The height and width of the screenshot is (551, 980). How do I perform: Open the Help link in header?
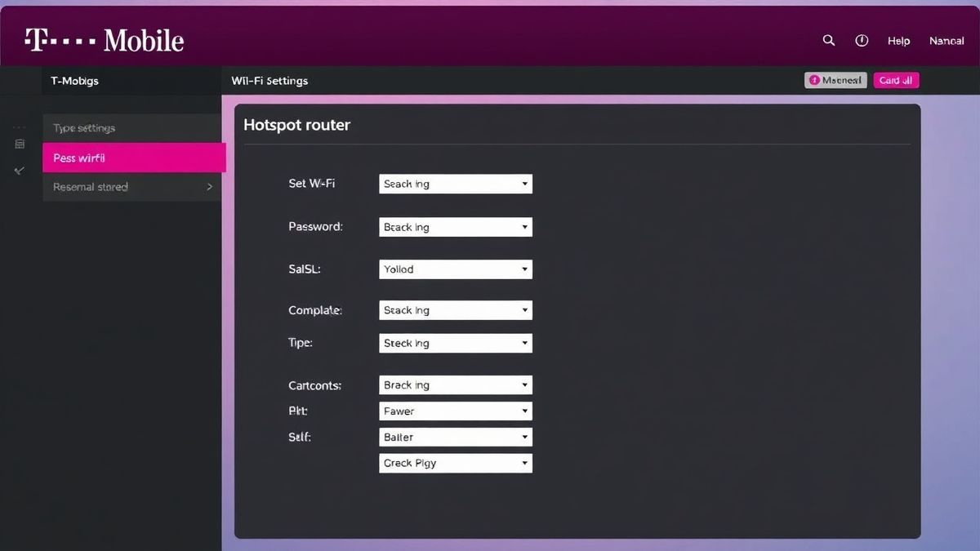[898, 41]
